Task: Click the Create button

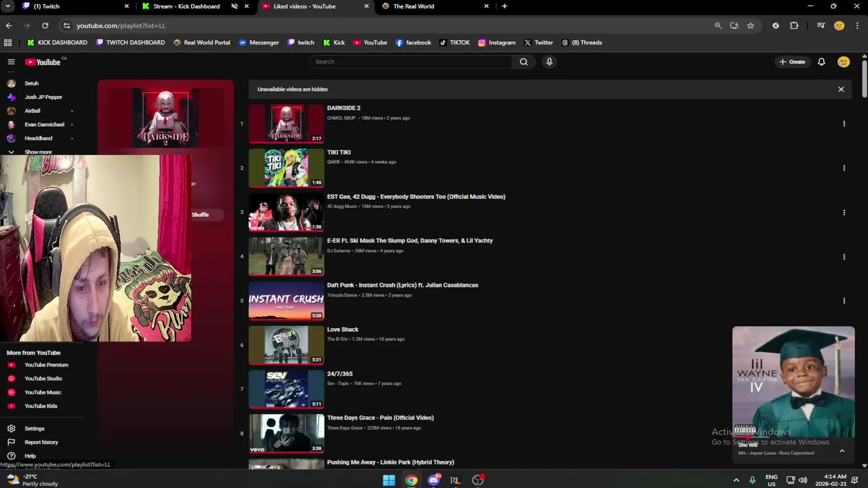Action: point(792,62)
